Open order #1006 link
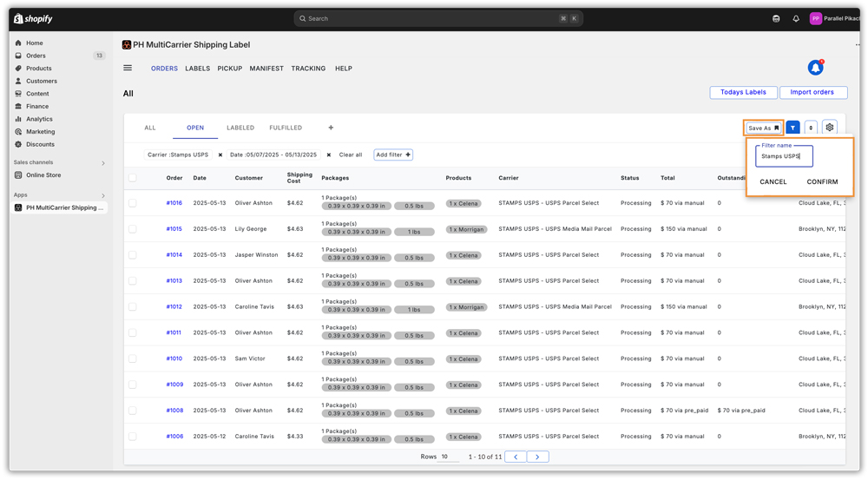The width and height of the screenshot is (868, 480). [x=174, y=437]
